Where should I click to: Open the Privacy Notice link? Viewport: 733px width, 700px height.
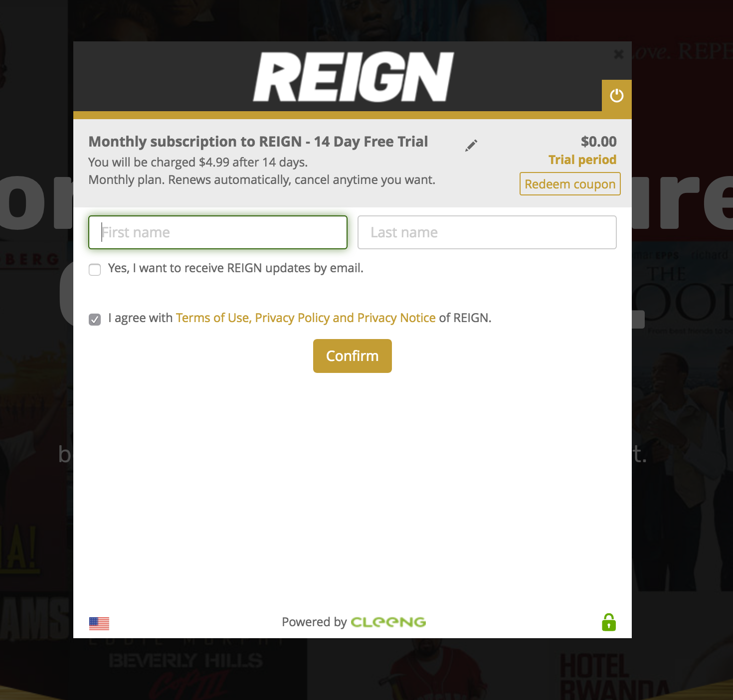tap(396, 318)
